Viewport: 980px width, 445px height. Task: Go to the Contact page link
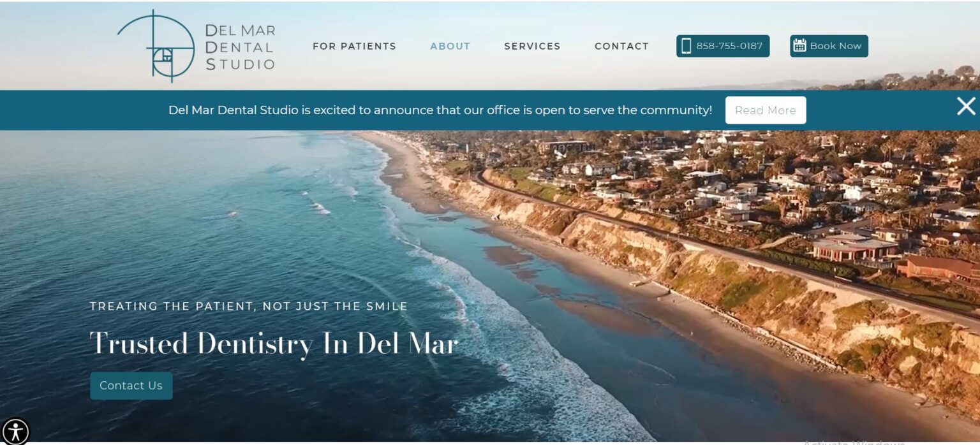point(621,46)
